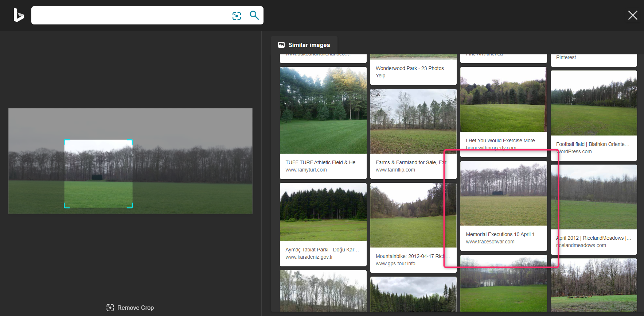Open April 2012 RicelandMeadows image
Viewport: 644px width, 316px height.
(593, 197)
